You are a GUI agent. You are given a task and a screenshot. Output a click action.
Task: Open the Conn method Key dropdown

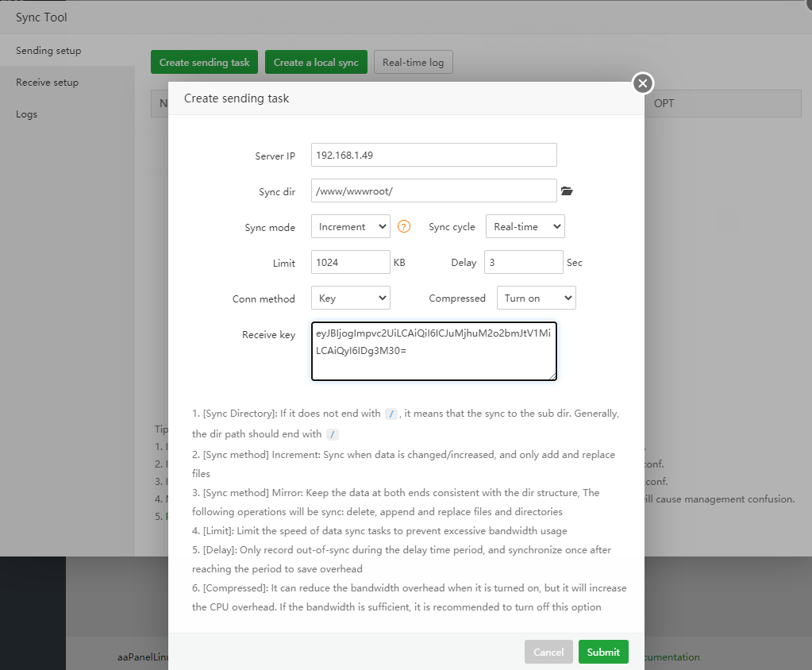[x=350, y=298]
